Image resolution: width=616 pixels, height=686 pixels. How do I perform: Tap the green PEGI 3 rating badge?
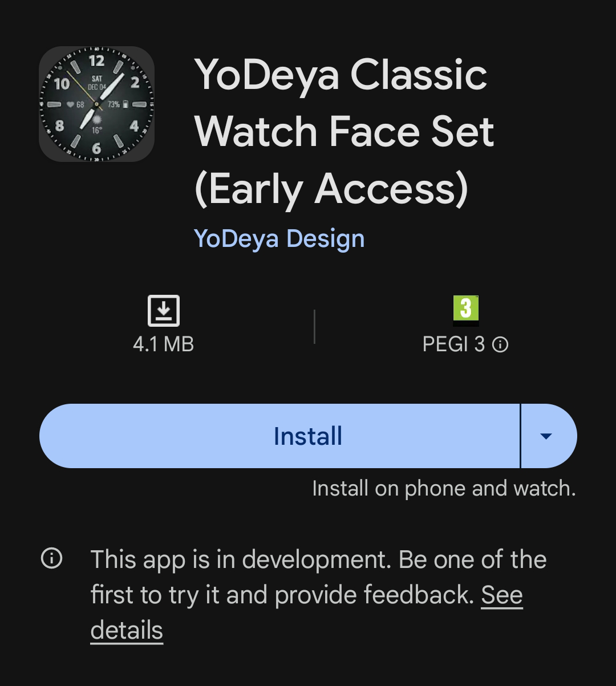pyautogui.click(x=465, y=308)
